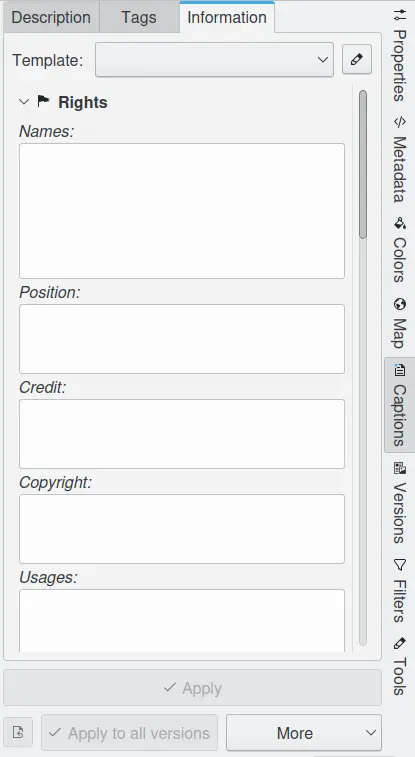Open the Template dropdown list
The height and width of the screenshot is (757, 415).
point(214,59)
